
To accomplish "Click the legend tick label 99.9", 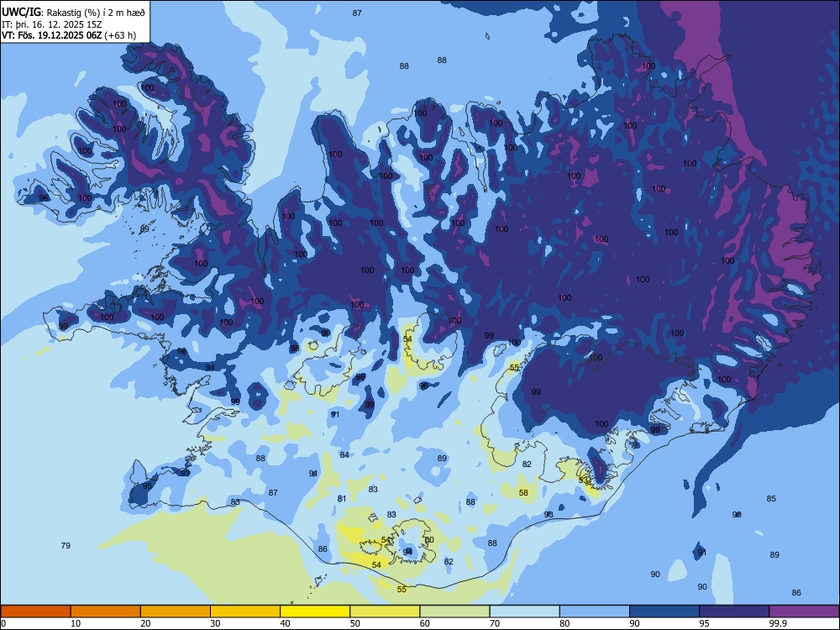I will [778, 623].
